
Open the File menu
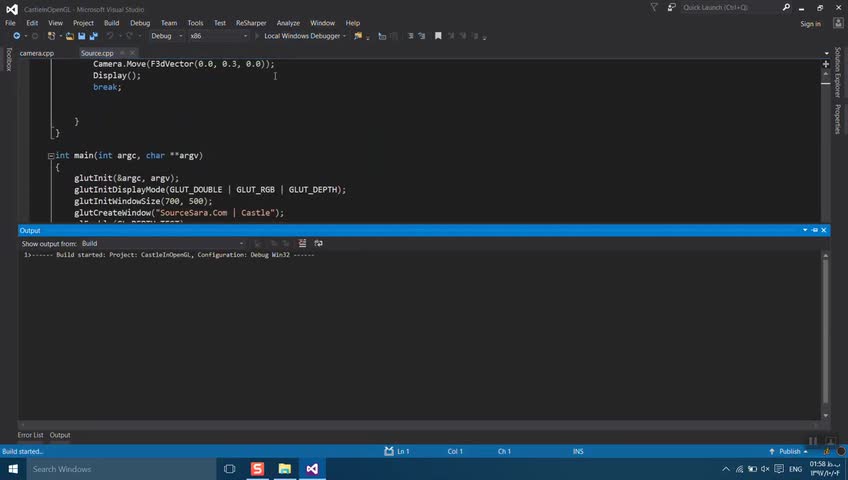click(10, 23)
